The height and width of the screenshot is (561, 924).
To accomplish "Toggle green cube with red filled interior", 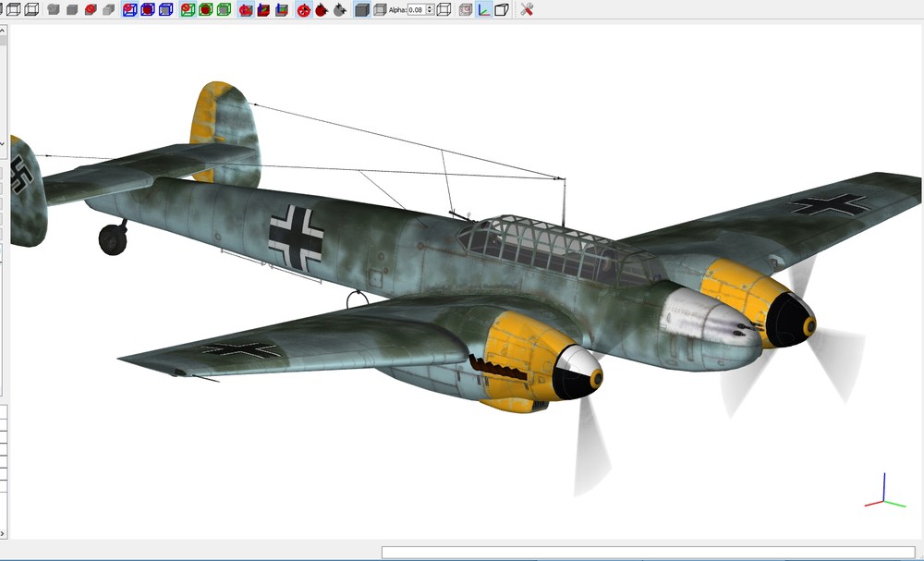I will point(206,9).
